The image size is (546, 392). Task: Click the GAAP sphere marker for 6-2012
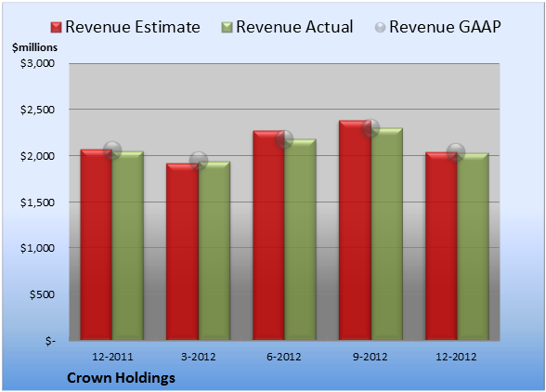(x=284, y=139)
